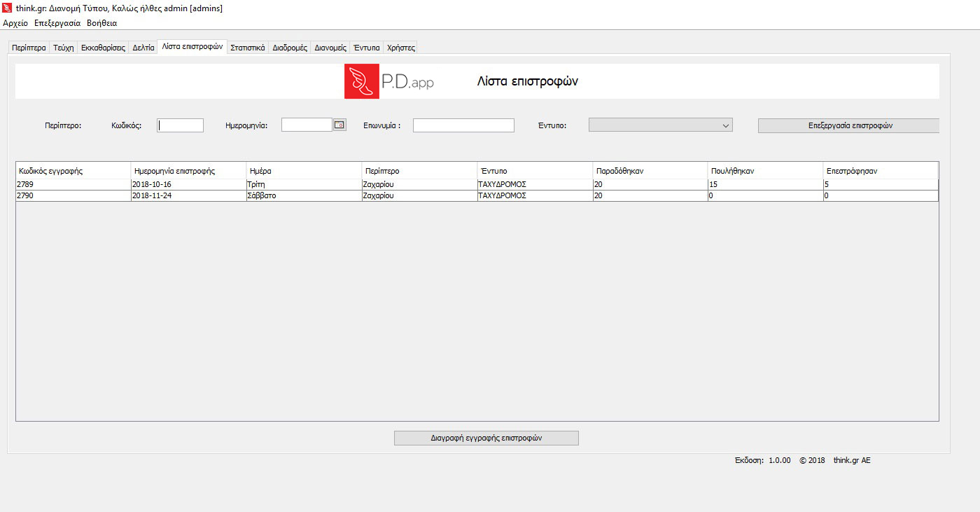
Task: Switch to the Χρήστες tab
Action: (x=401, y=48)
